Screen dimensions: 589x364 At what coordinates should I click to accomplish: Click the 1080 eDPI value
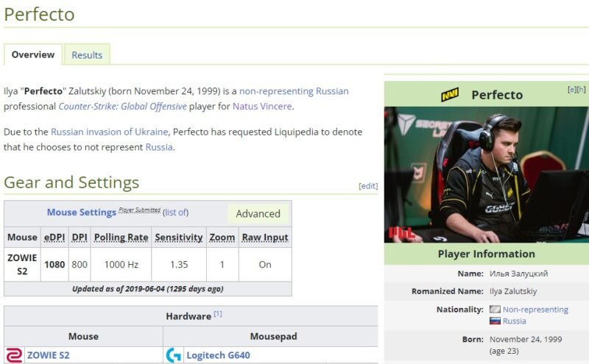click(54, 265)
